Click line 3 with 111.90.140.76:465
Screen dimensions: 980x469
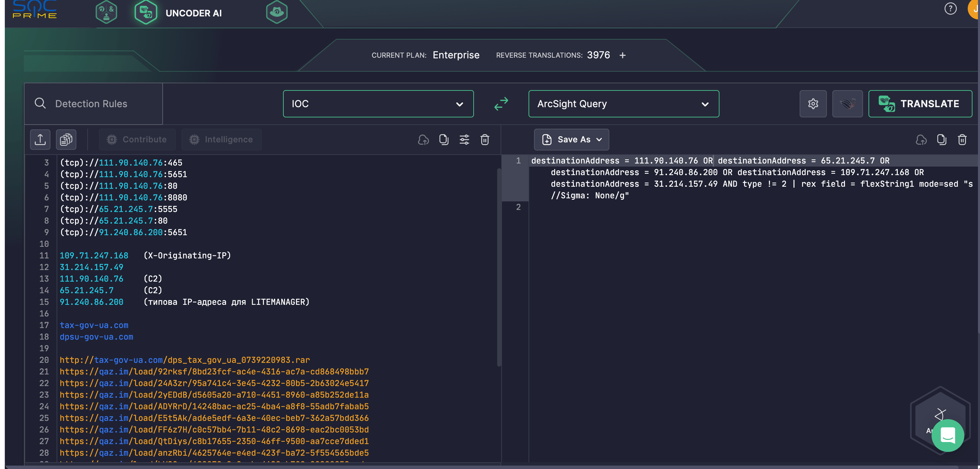(x=121, y=162)
